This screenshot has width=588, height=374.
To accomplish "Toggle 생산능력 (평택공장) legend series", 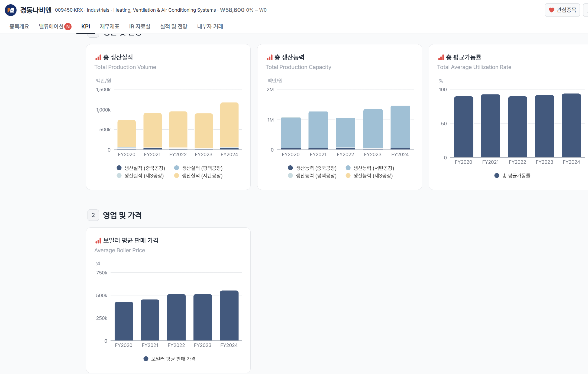I will click(312, 176).
